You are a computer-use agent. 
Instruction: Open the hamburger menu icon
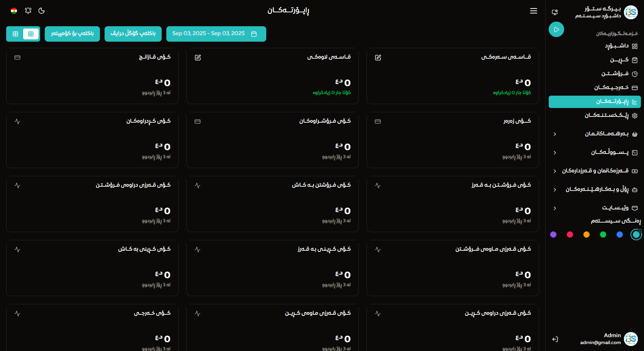533,11
